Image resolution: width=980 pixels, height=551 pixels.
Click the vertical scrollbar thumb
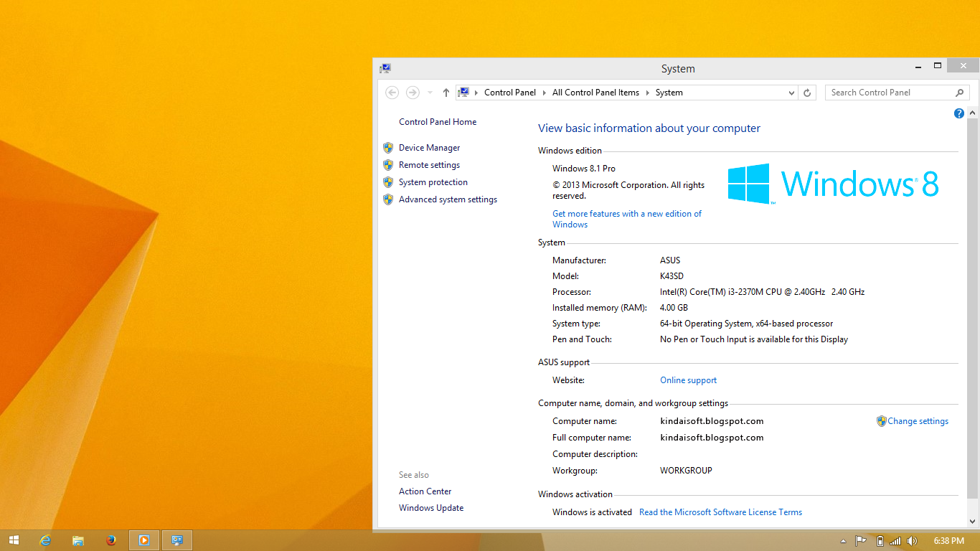pyautogui.click(x=973, y=309)
